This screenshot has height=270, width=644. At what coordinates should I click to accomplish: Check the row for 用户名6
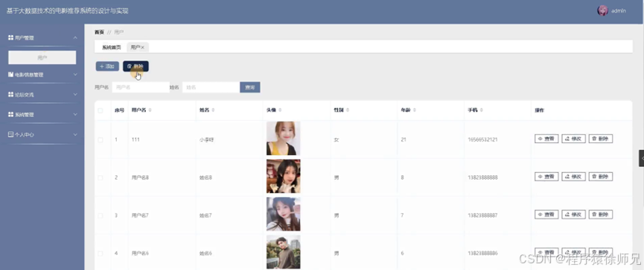pyautogui.click(x=101, y=253)
